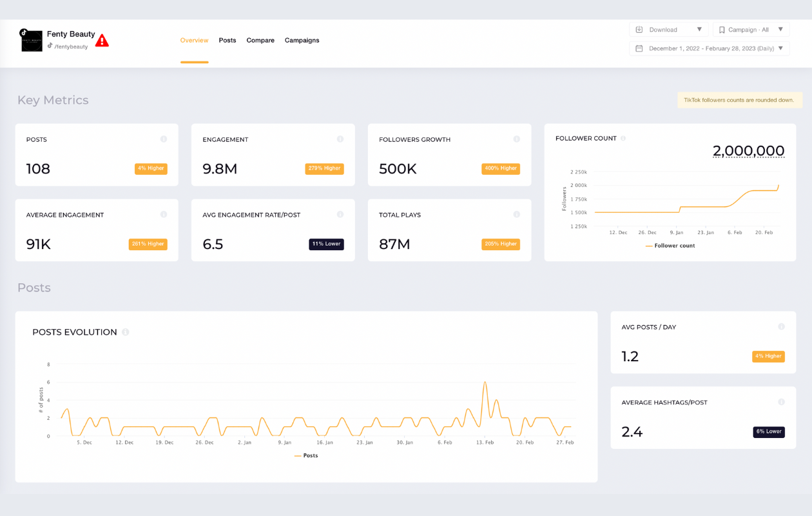This screenshot has height=516, width=812.
Task: Click the TikTok followers rounded down notice
Action: pos(740,100)
